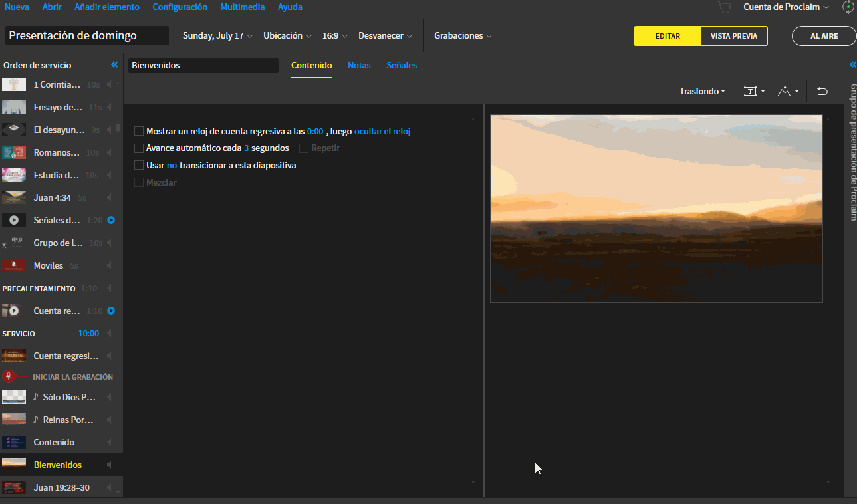Open the Trasfondo dropdown
The height and width of the screenshot is (504, 857).
pos(701,91)
